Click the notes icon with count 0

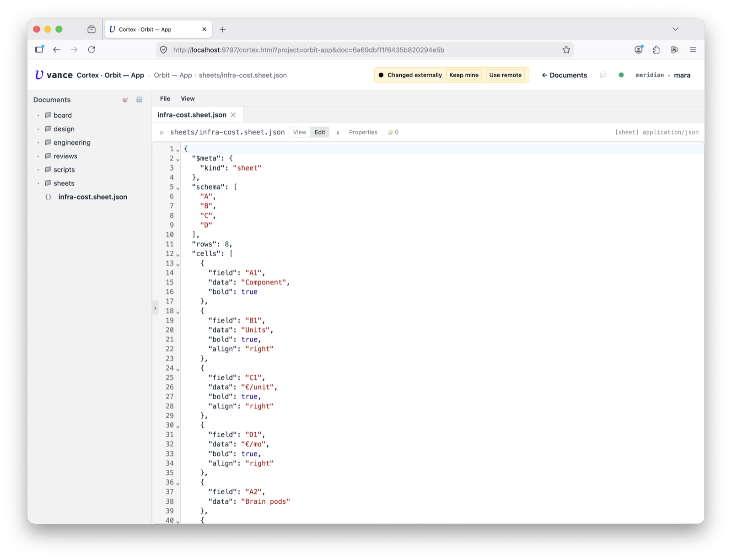pyautogui.click(x=393, y=132)
